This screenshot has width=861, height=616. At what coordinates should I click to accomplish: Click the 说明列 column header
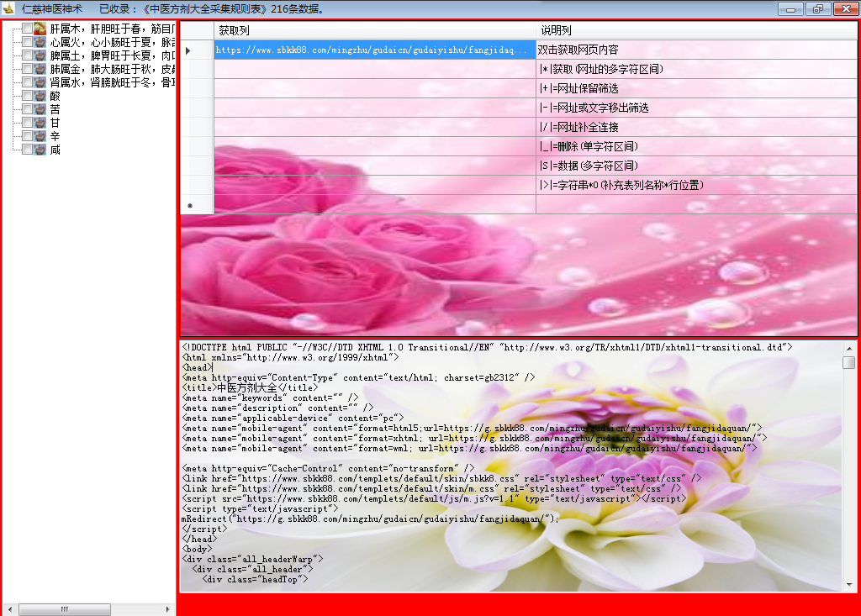tap(695, 30)
